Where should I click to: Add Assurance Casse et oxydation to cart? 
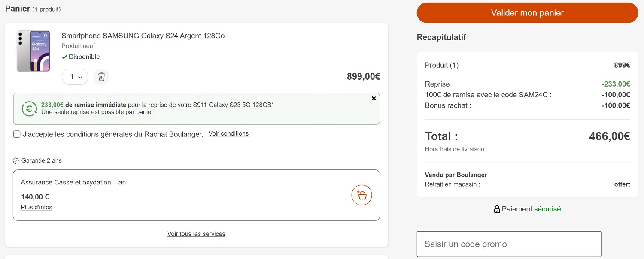click(361, 195)
